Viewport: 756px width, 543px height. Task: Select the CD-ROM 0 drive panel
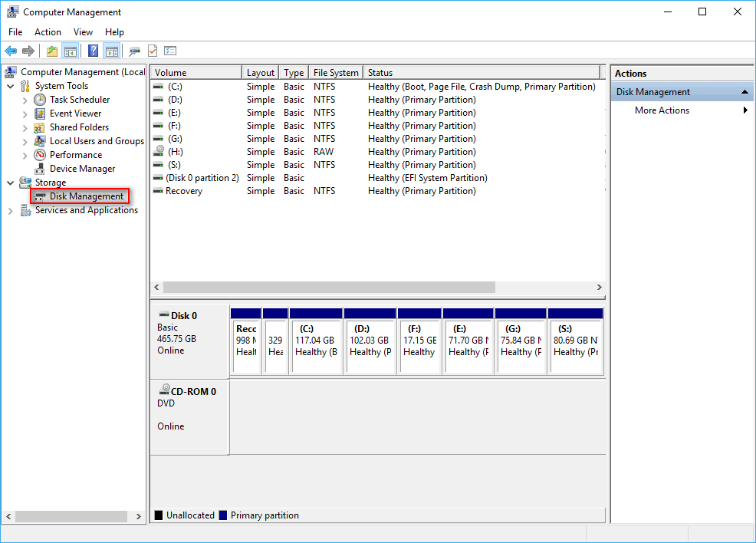pyautogui.click(x=189, y=414)
